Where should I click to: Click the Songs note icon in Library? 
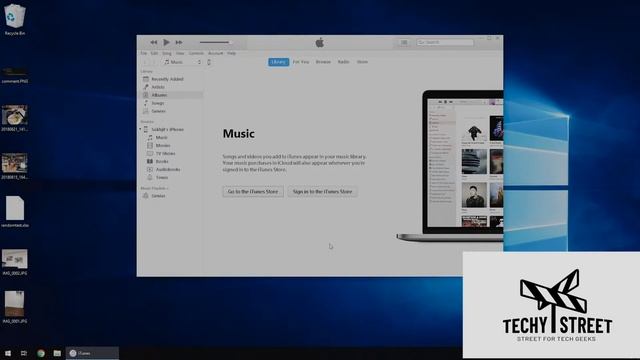tap(146, 103)
